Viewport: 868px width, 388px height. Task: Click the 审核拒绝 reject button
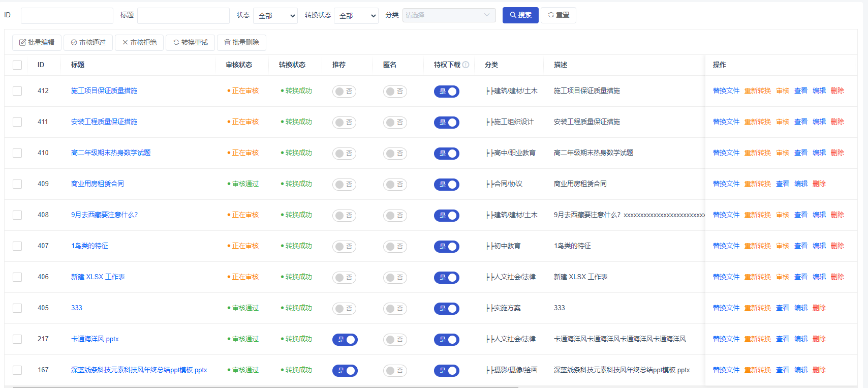click(x=139, y=43)
